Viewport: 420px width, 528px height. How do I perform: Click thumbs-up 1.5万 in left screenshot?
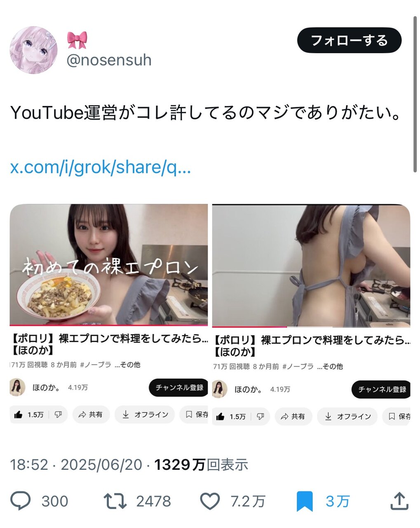point(28,415)
